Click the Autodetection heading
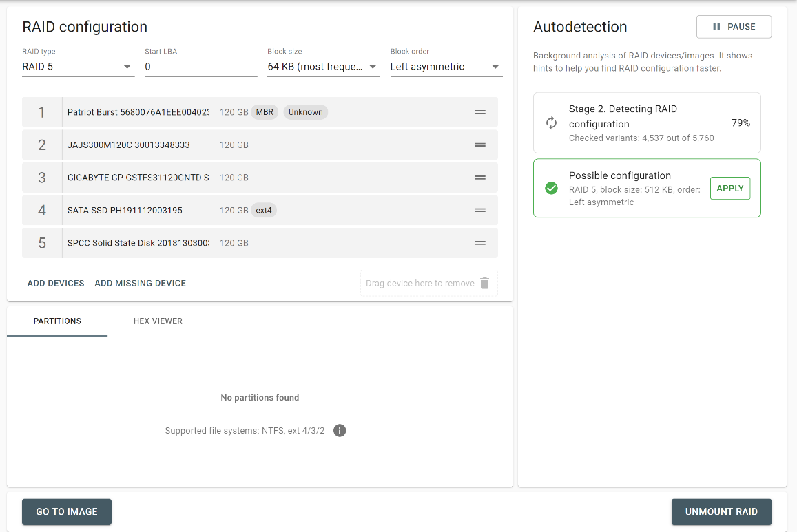This screenshot has height=532, width=797. [580, 27]
